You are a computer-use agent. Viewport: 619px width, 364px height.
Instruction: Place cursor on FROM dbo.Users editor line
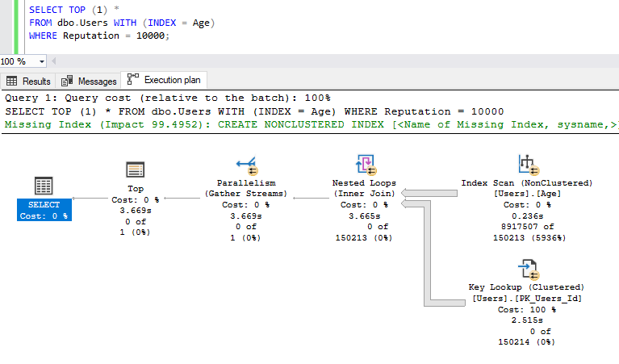[x=121, y=23]
